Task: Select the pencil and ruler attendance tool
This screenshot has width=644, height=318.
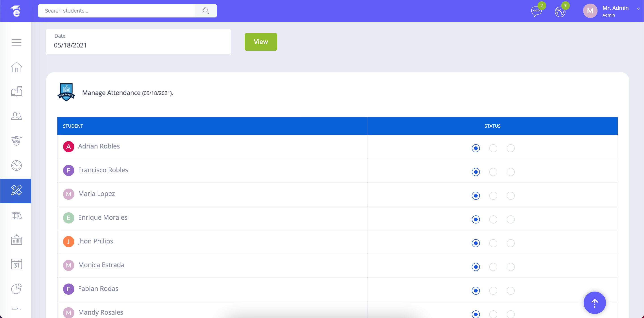Action: pyautogui.click(x=16, y=191)
